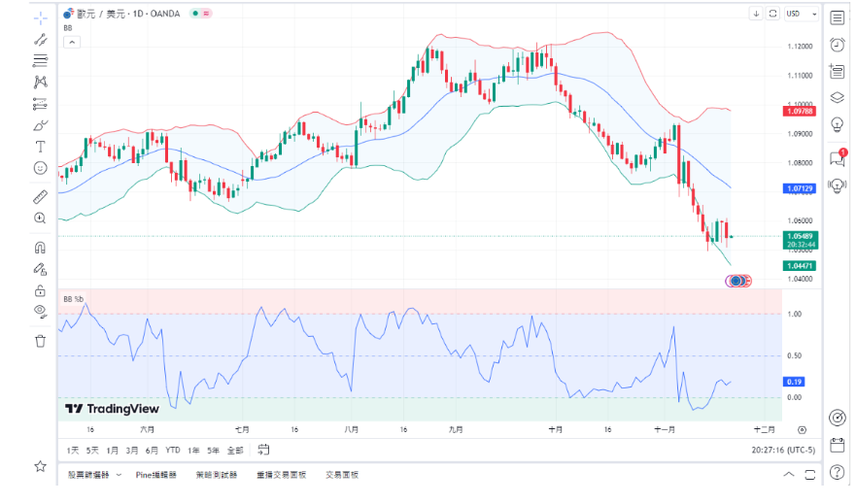Click the blue 1.07129 price label
856x504 pixels.
pyautogui.click(x=800, y=188)
